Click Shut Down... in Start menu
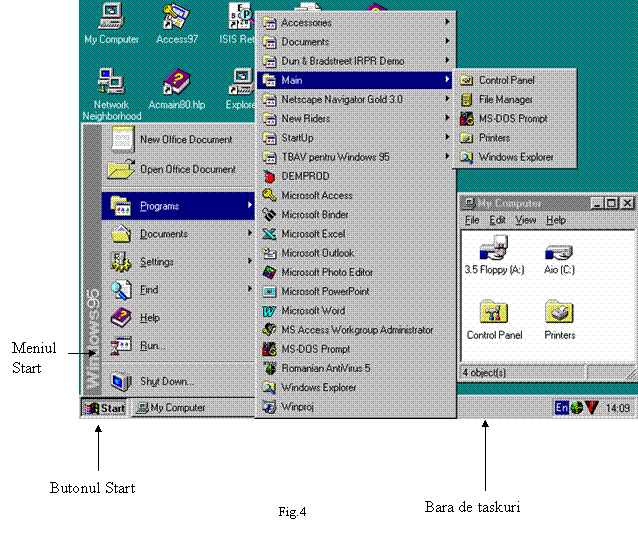This screenshot has height=536, width=638. pyautogui.click(x=166, y=381)
